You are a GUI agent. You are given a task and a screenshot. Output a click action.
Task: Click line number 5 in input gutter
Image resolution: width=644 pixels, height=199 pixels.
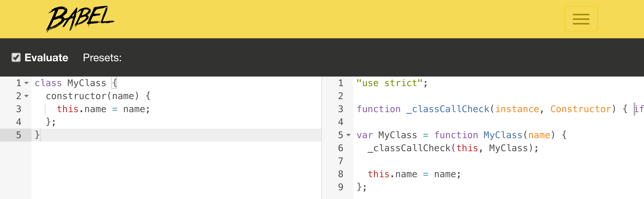tap(19, 135)
